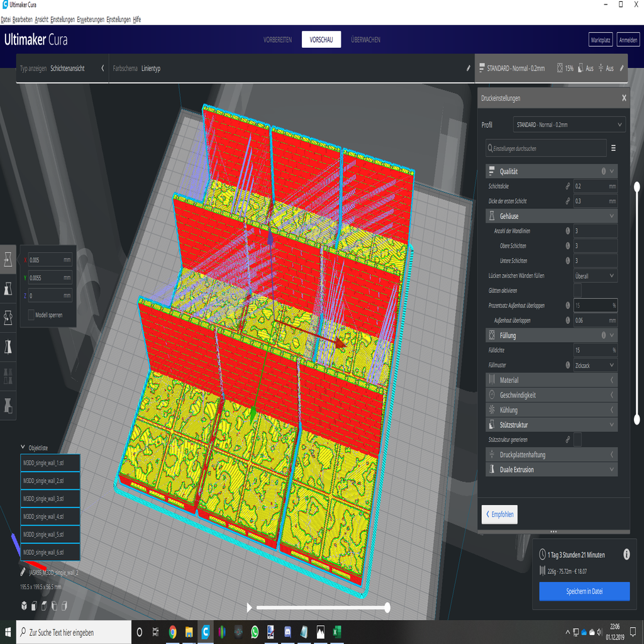Select the Mirror tool in left toolbar
Viewport: 644px width, 644px height.
pyautogui.click(x=8, y=347)
